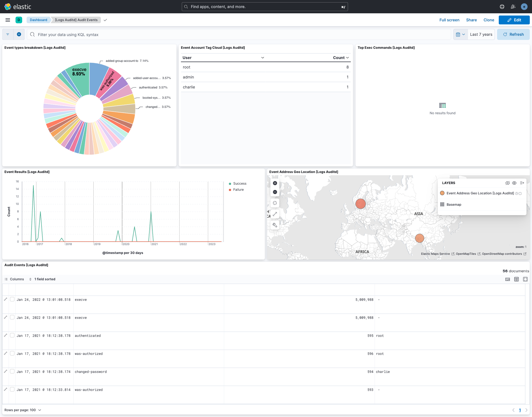The height and width of the screenshot is (417, 532).
Task: Open the calendar date picker dropdown
Action: point(460,34)
